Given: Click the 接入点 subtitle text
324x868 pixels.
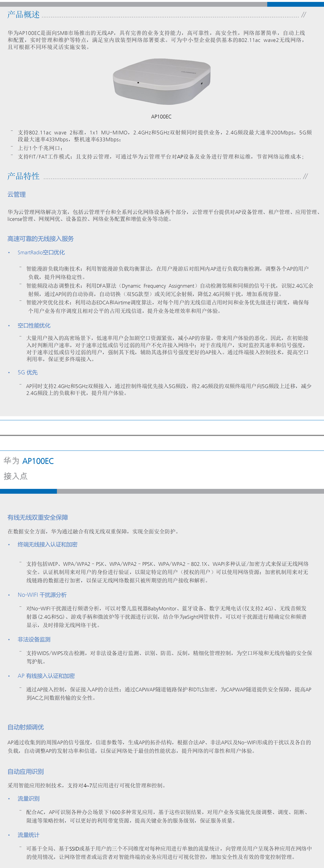Looking at the screenshot, I should (16, 476).
